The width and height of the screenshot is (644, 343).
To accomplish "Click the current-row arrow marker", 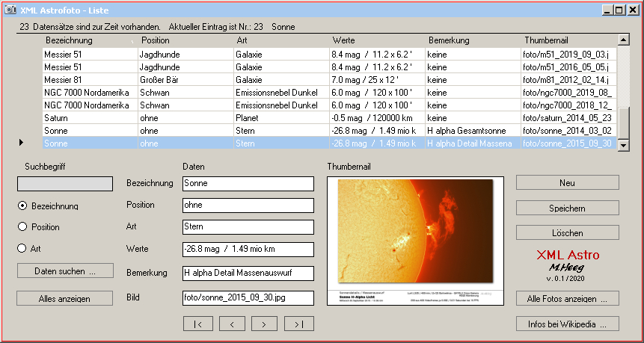I will [x=22, y=143].
